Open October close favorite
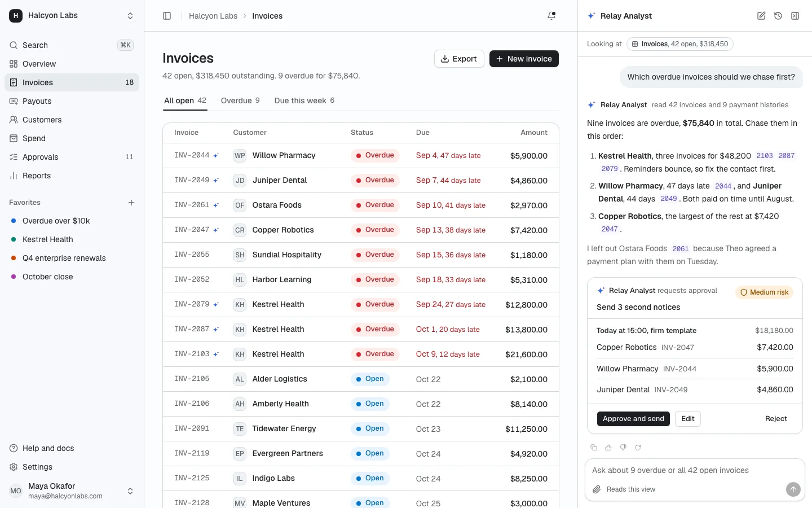Screen dimensions: 812x508 point(72,277)
